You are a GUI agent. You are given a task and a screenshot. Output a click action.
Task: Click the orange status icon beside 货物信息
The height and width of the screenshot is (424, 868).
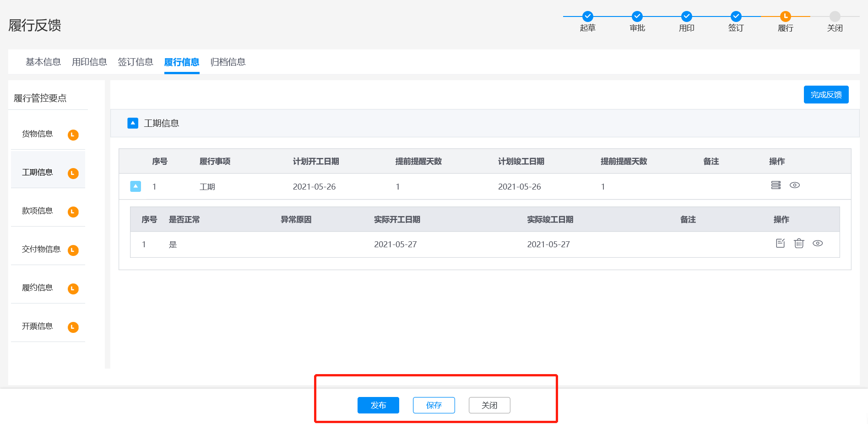click(x=73, y=135)
